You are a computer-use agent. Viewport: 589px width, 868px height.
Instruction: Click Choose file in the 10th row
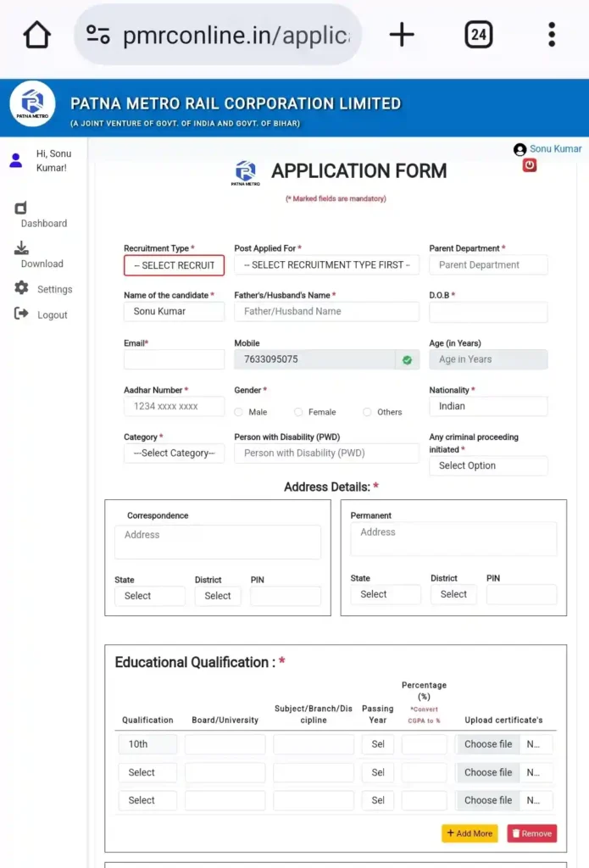click(x=488, y=744)
